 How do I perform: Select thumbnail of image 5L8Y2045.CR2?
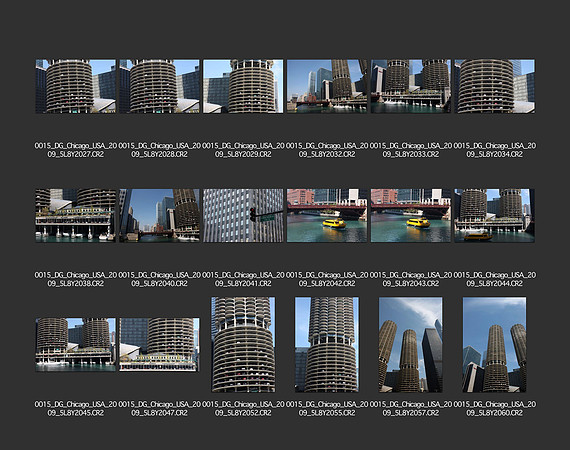point(76,345)
